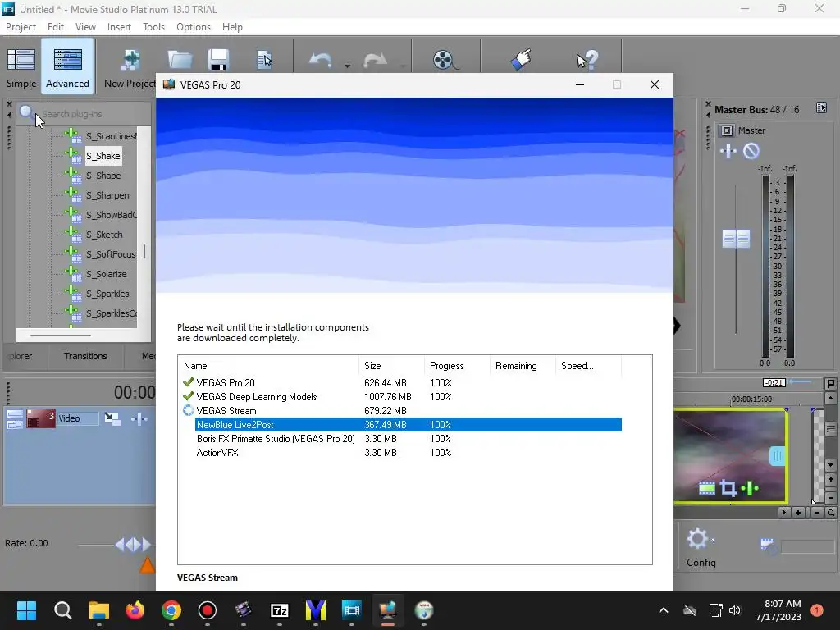Open the Config gear in Movie Studio
The height and width of the screenshot is (630, 840).
(x=697, y=539)
